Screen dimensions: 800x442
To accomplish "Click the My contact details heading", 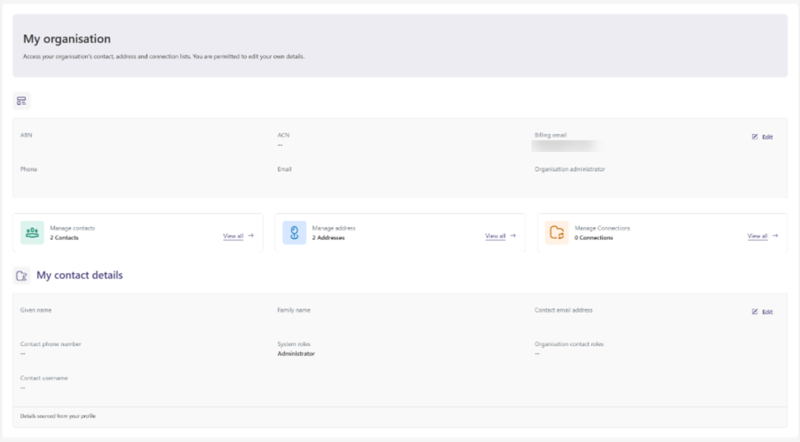I will [80, 275].
